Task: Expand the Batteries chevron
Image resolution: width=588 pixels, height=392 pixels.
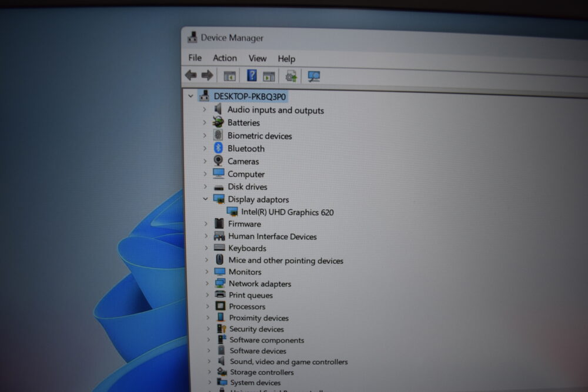Action: coord(205,122)
